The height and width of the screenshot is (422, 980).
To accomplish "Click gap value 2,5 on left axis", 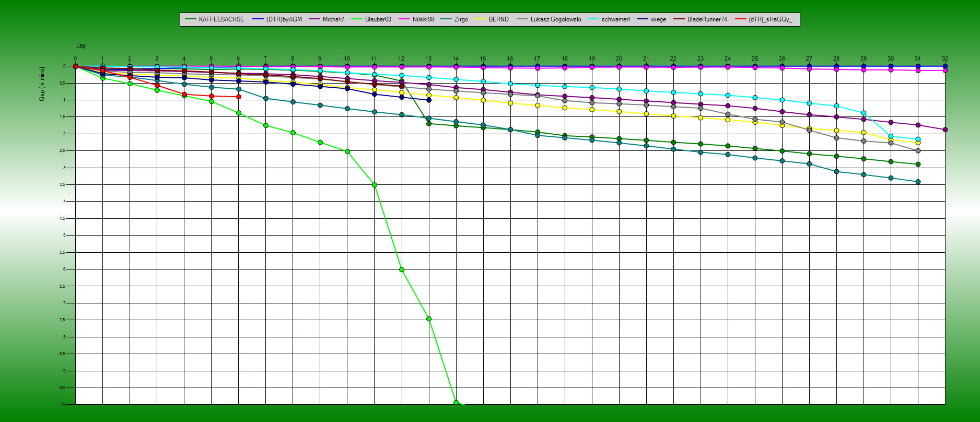I will point(62,151).
